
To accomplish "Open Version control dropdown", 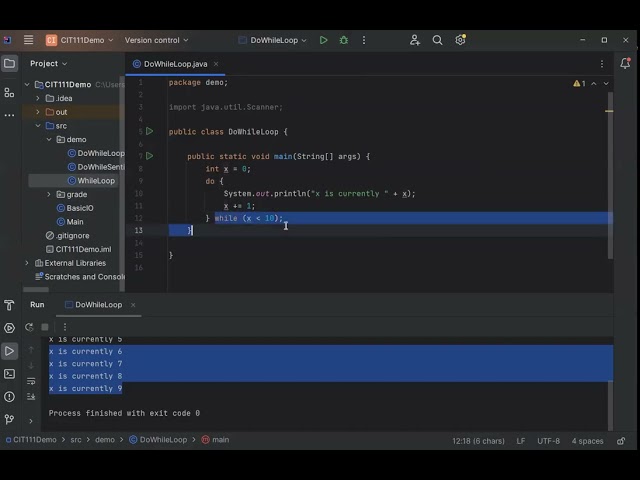I will pyautogui.click(x=157, y=40).
